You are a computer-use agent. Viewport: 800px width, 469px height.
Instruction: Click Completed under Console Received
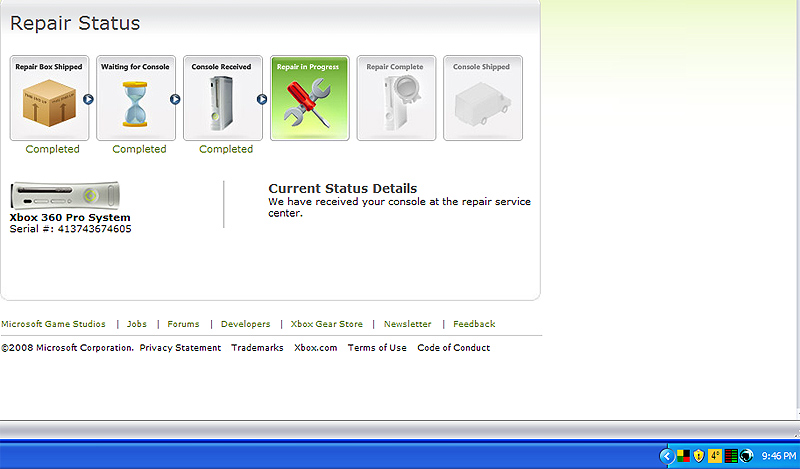click(x=226, y=149)
